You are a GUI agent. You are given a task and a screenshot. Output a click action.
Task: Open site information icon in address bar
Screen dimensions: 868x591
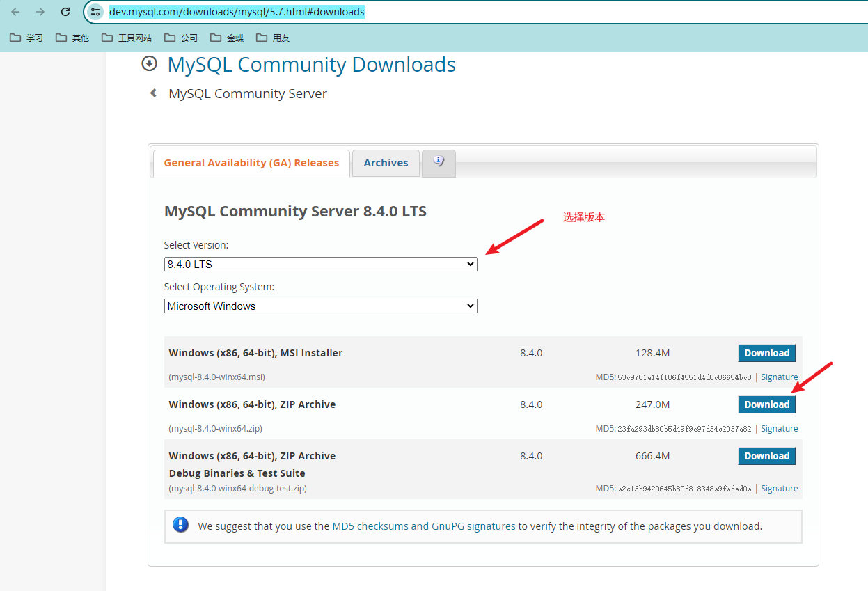(96, 12)
